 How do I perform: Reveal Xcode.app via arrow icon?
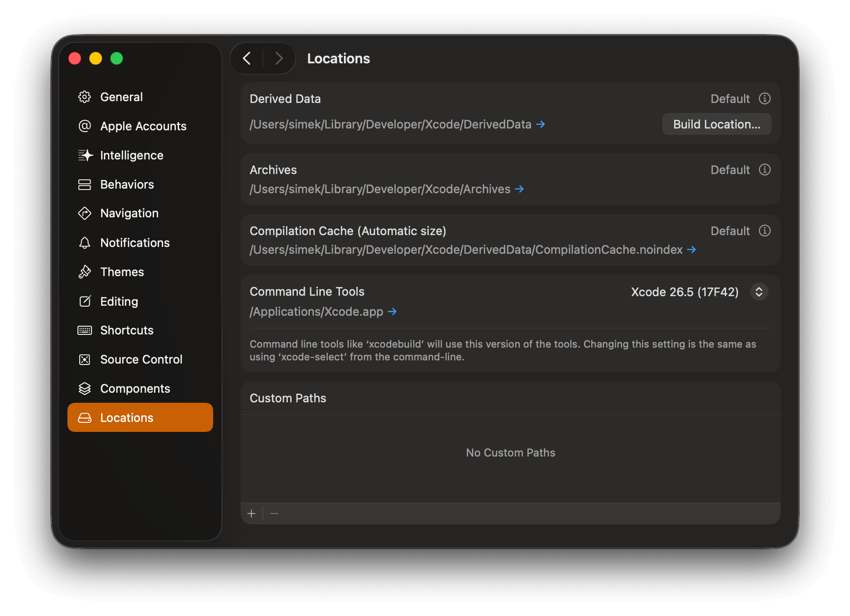pyautogui.click(x=392, y=312)
